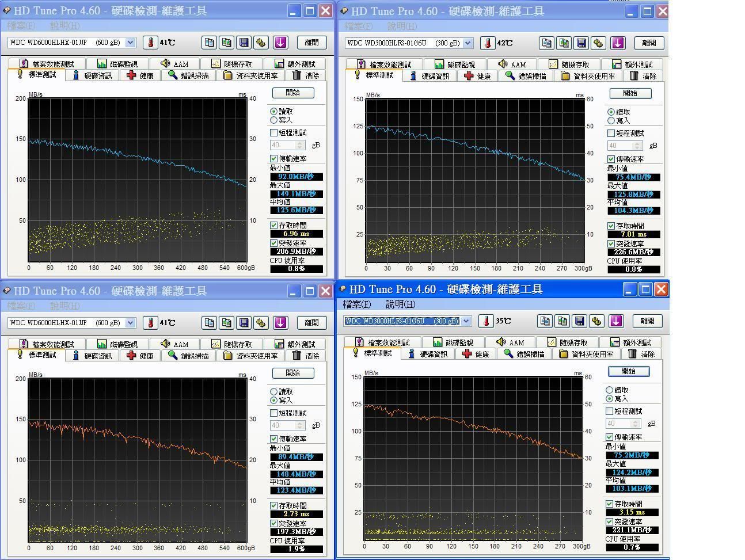Save screenshot floppy icon in 300 GB read-test window
Image resolution: width=745 pixels, height=560 pixels.
[x=581, y=43]
